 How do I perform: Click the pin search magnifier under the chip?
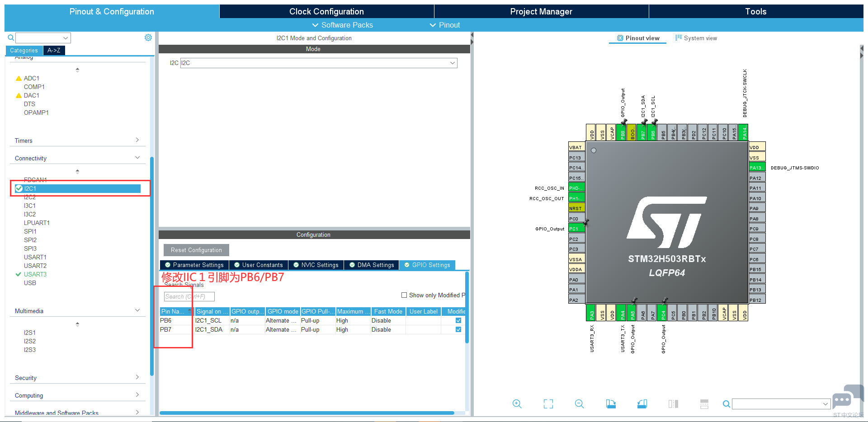click(x=726, y=404)
